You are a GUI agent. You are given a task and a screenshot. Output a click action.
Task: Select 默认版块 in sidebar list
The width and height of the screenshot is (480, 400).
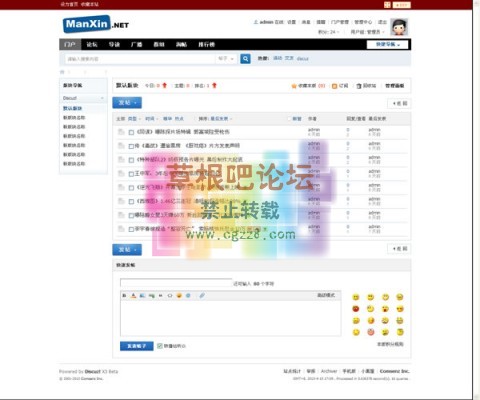[x=73, y=108]
